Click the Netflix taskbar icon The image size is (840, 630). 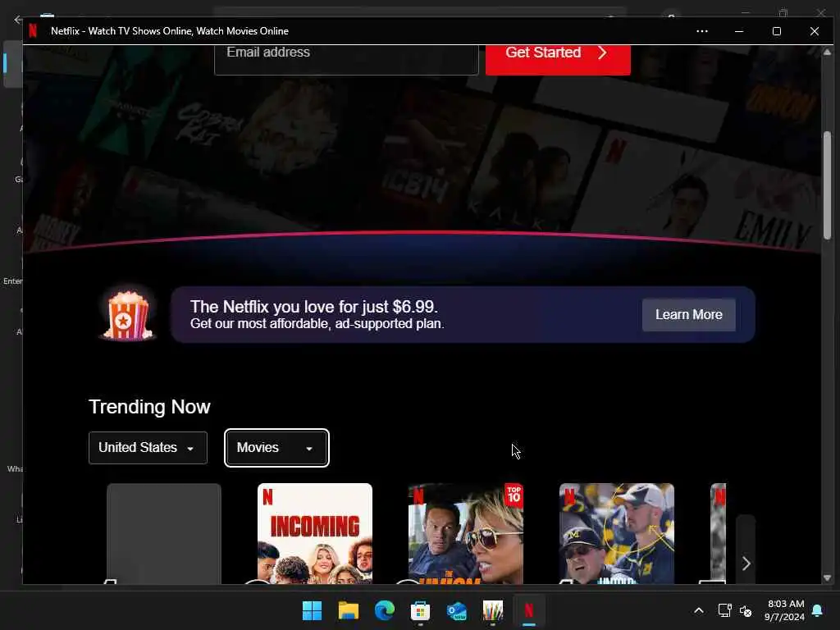529,610
